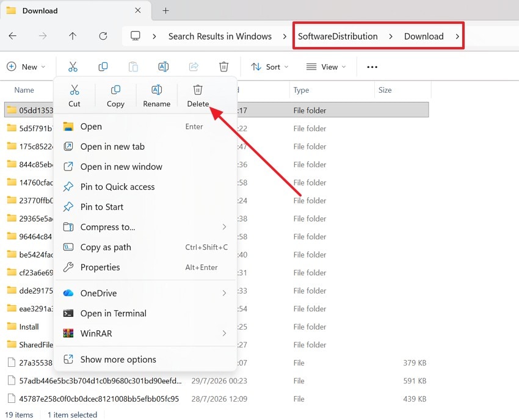Image resolution: width=519 pixels, height=420 pixels.
Task: Click the toolbar Rename icon
Action: 163,67
